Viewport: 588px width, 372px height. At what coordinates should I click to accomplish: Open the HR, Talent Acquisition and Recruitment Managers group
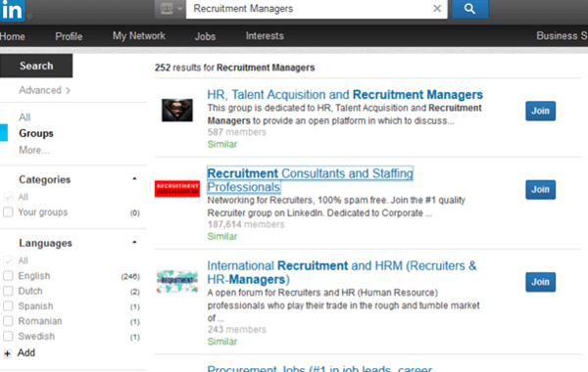[345, 94]
